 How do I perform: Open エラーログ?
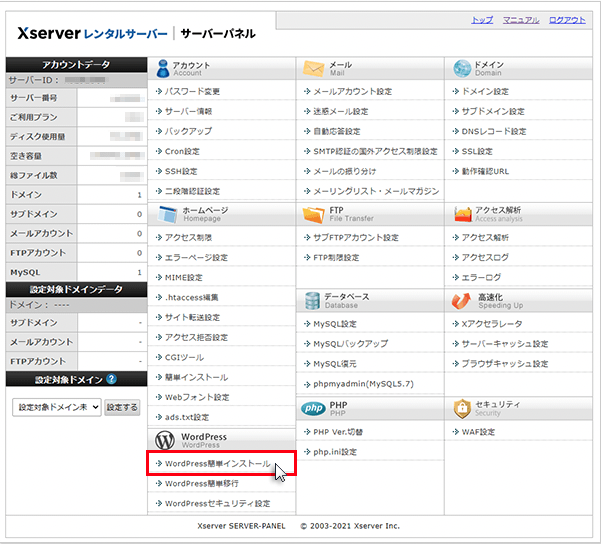click(x=481, y=277)
